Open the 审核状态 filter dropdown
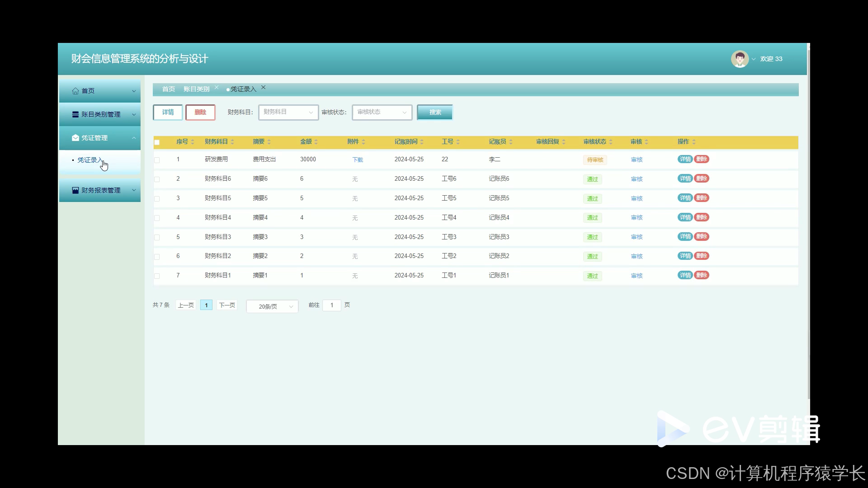This screenshot has width=868, height=488. tap(382, 112)
